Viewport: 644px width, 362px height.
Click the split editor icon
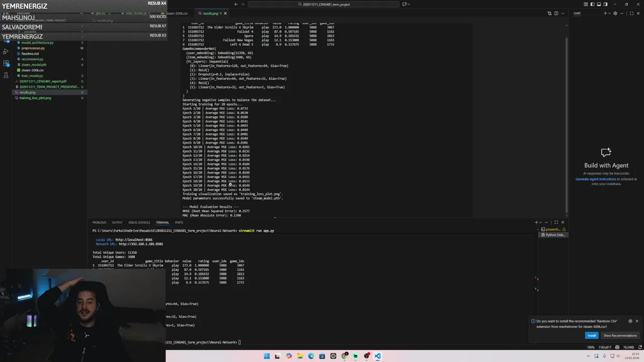tap(556, 13)
